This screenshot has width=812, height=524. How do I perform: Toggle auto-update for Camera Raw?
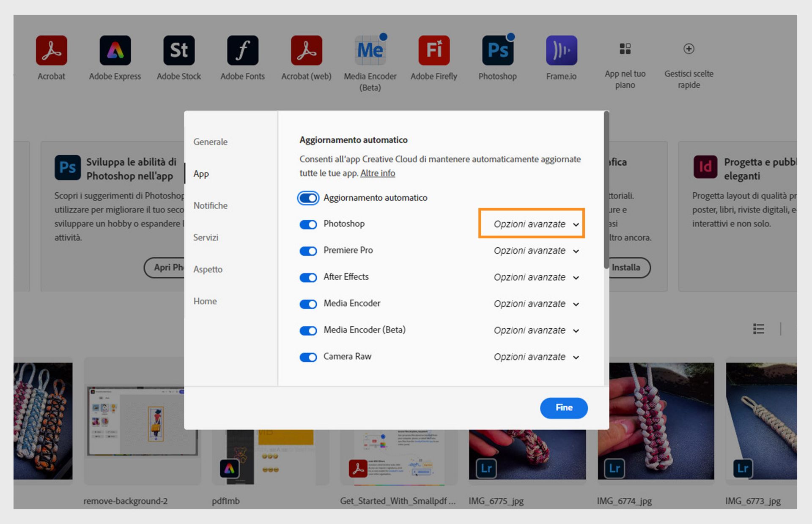[308, 358]
